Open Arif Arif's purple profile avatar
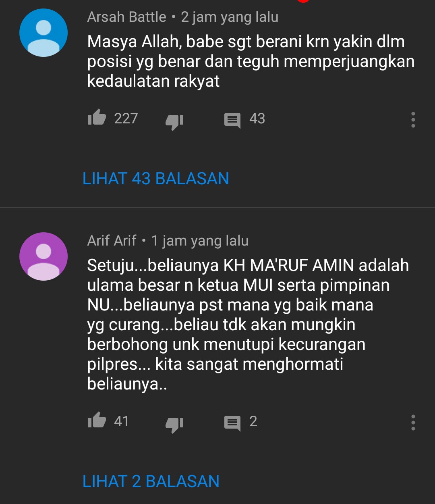435x504 pixels. pos(43,256)
